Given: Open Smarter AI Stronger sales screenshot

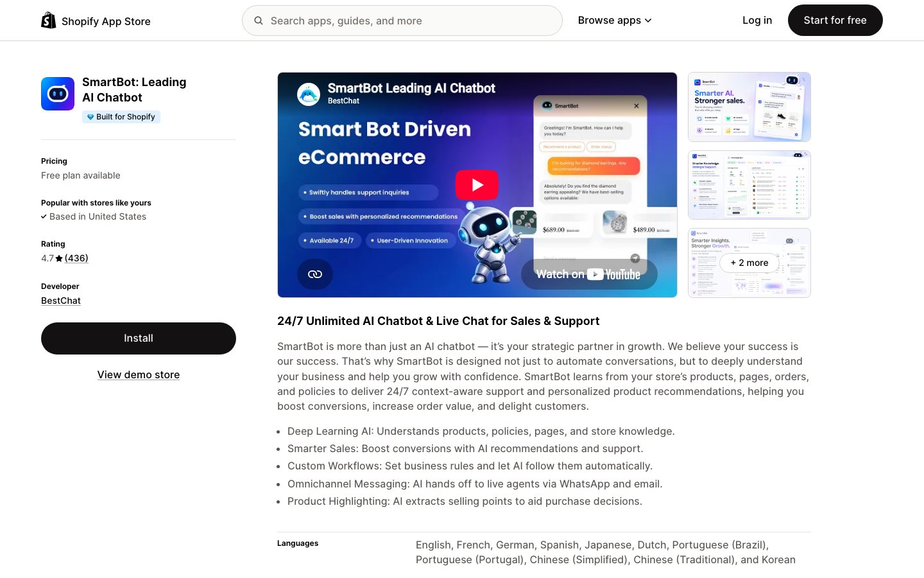Looking at the screenshot, I should tap(749, 107).
